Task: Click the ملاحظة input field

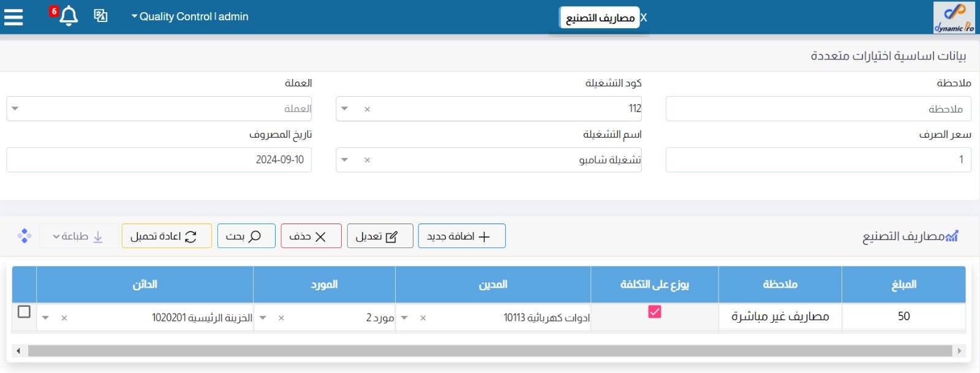Action: tap(818, 109)
